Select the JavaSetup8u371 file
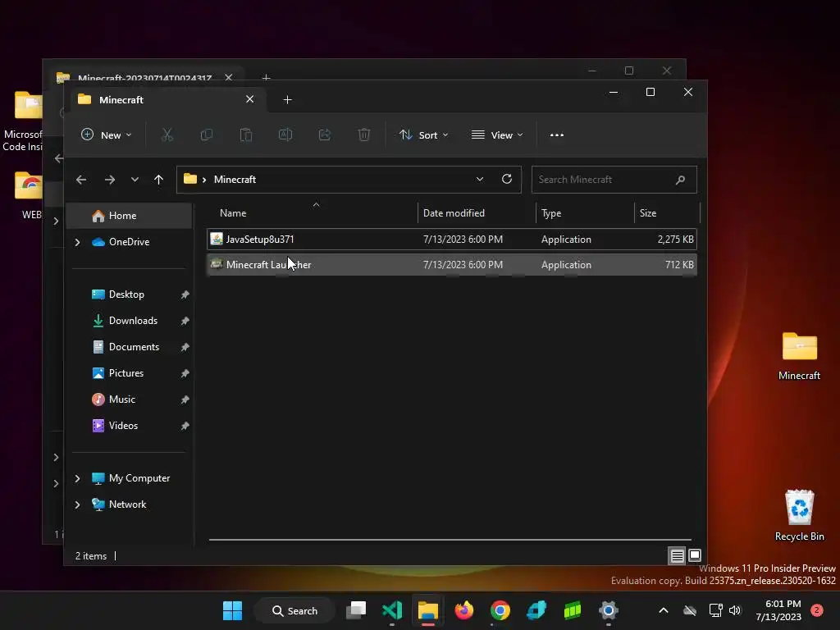840x630 pixels. tap(452, 240)
